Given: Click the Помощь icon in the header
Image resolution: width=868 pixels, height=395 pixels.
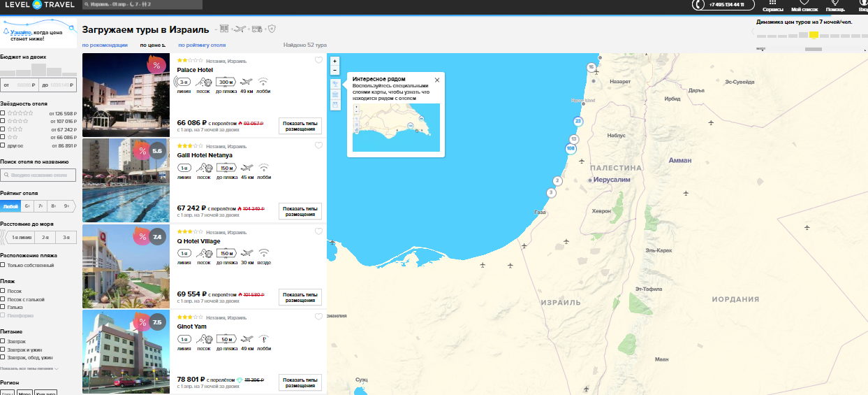Looking at the screenshot, I should coord(834,5).
